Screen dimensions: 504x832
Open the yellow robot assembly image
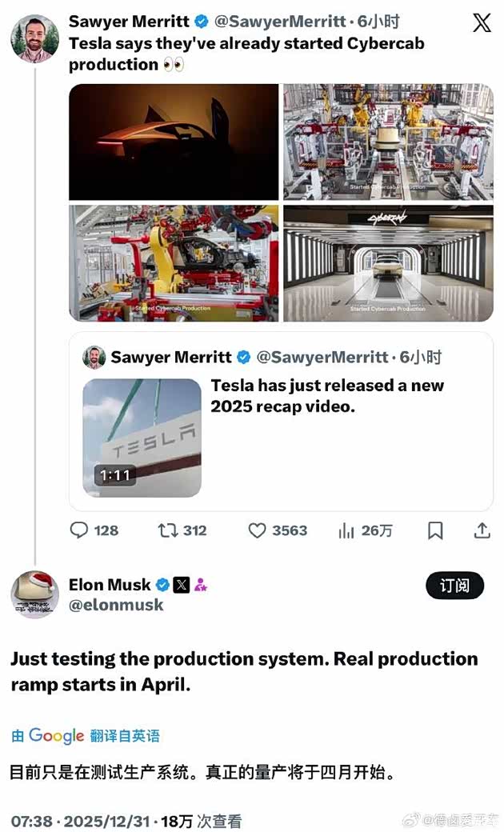coord(174,263)
